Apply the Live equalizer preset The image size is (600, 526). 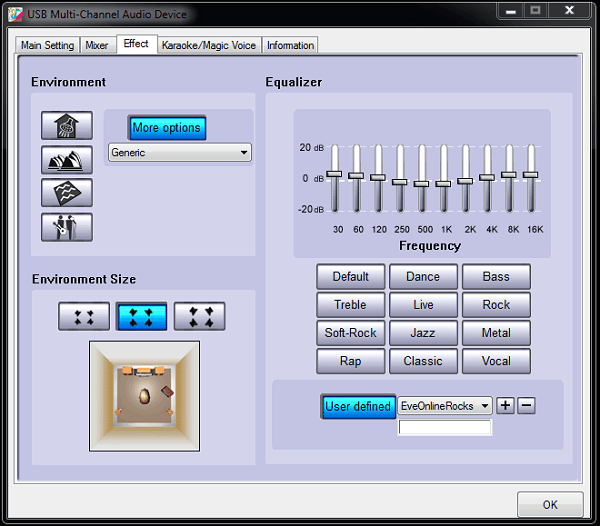423,305
